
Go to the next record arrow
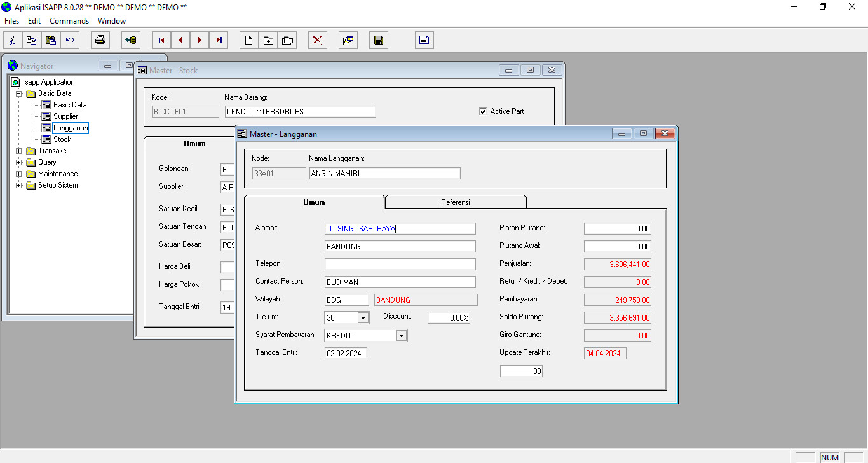click(x=200, y=40)
